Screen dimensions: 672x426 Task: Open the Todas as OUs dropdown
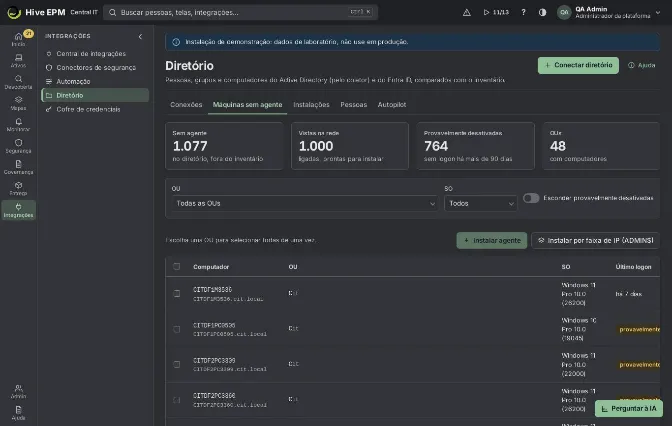point(305,203)
